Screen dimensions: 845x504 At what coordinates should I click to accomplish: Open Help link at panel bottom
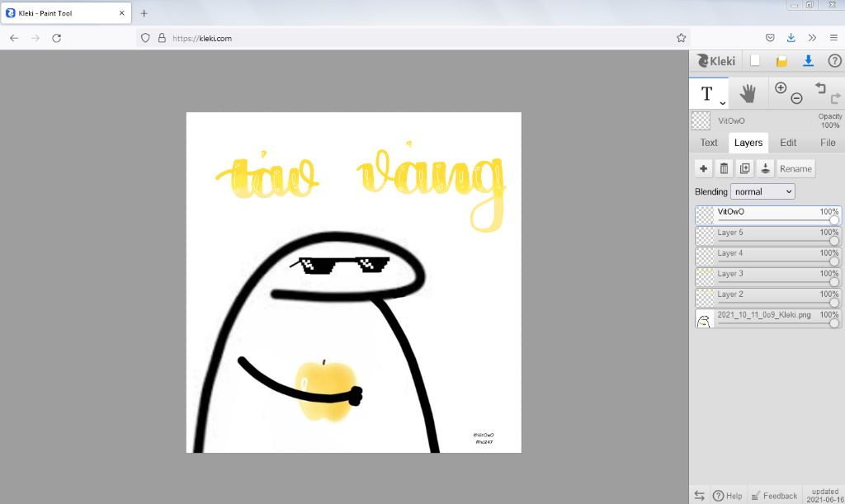pos(727,496)
